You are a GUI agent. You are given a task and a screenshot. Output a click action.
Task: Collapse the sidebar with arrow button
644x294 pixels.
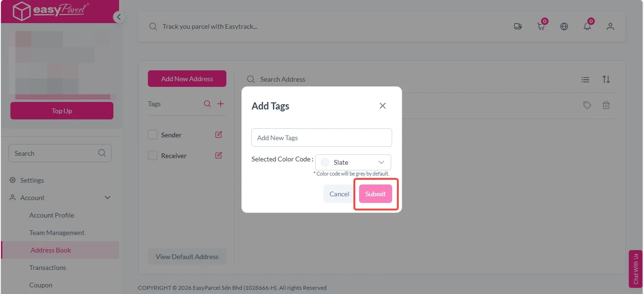[119, 17]
